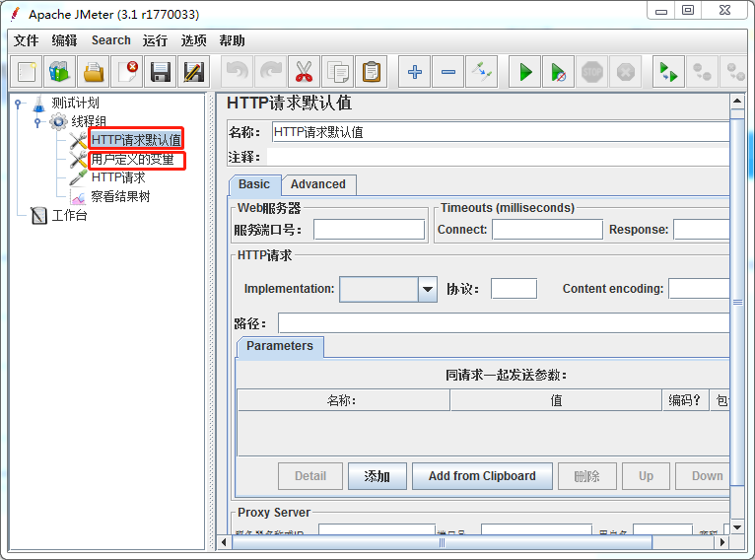755x560 pixels.
Task: Click the Toggle enable/disable icon
Action: [482, 72]
